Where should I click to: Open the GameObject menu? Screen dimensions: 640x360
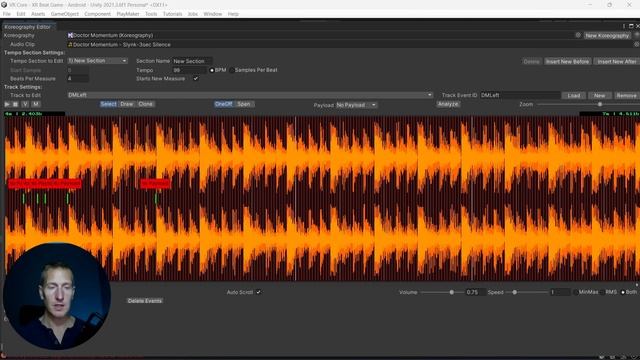click(x=64, y=14)
